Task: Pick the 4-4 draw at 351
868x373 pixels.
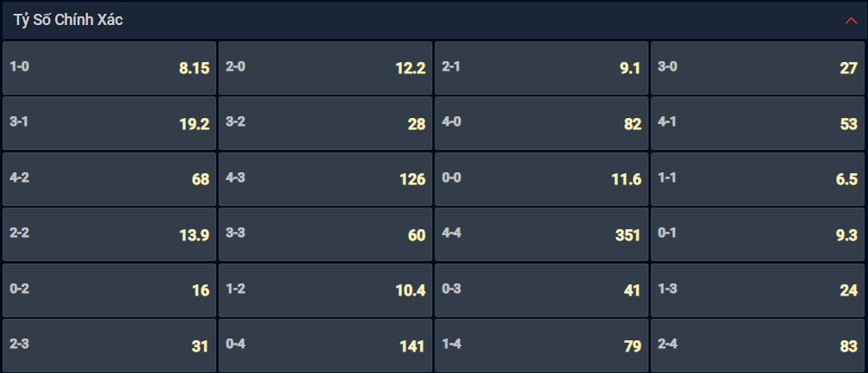Action: point(542,234)
